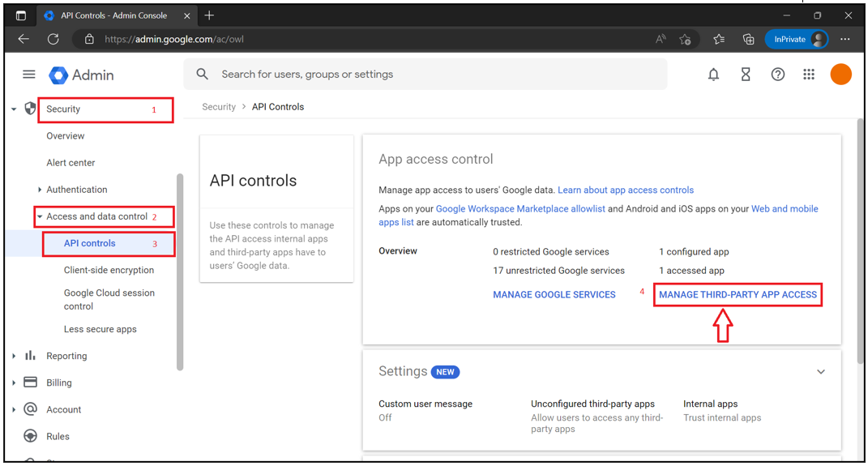Viewport: 868px width, 466px height.
Task: View site info lock icon
Action: [89, 39]
